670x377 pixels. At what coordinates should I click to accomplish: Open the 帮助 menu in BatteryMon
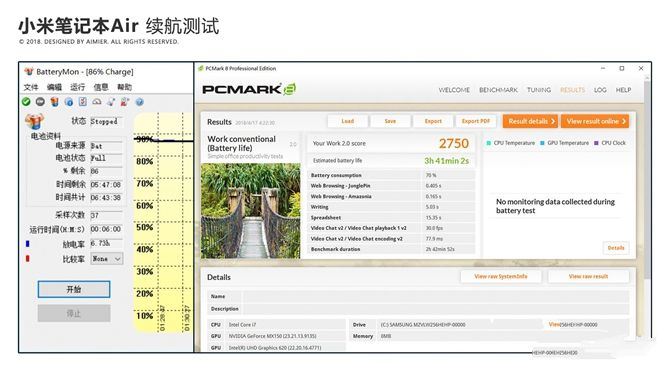coord(124,87)
